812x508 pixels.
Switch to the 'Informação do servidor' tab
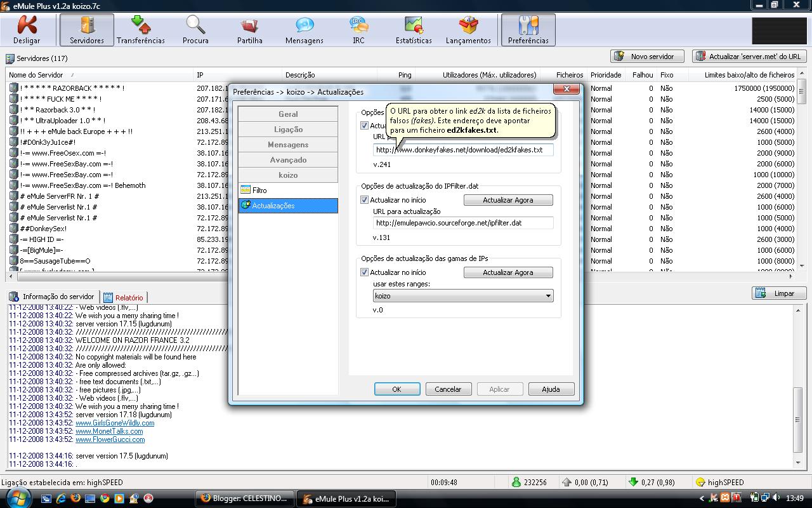[52, 297]
